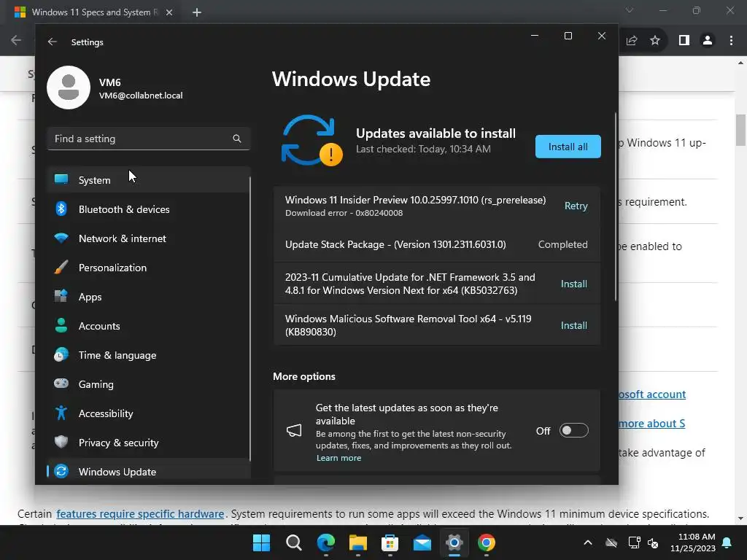Click the browser back arrow in Chrome
This screenshot has height=560, width=747.
[16, 41]
